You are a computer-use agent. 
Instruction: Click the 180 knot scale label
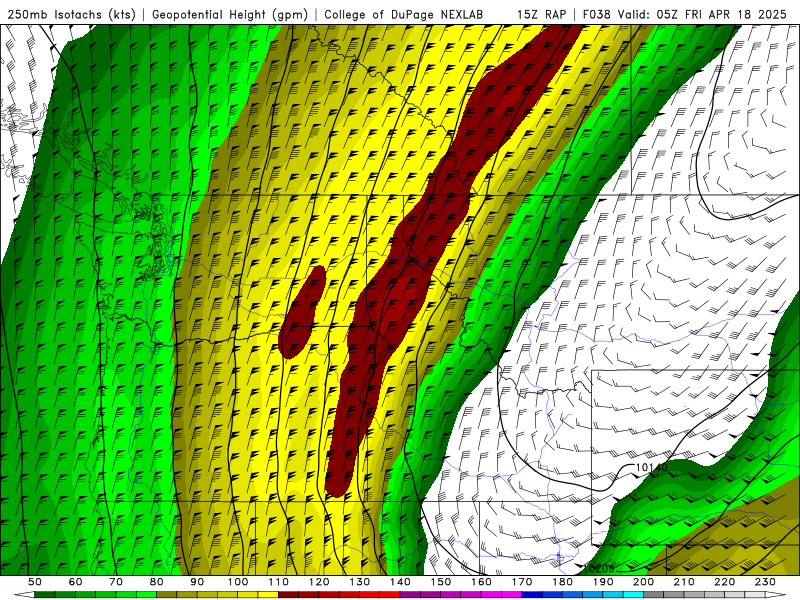point(562,582)
